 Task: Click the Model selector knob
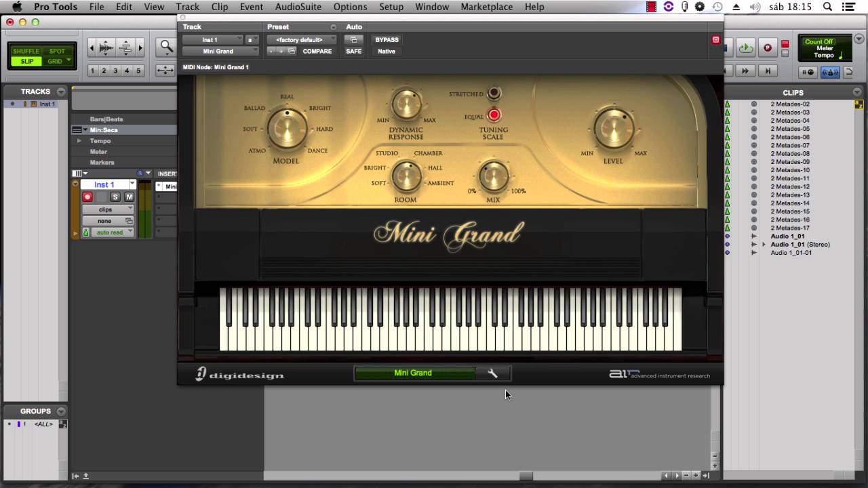coord(286,129)
